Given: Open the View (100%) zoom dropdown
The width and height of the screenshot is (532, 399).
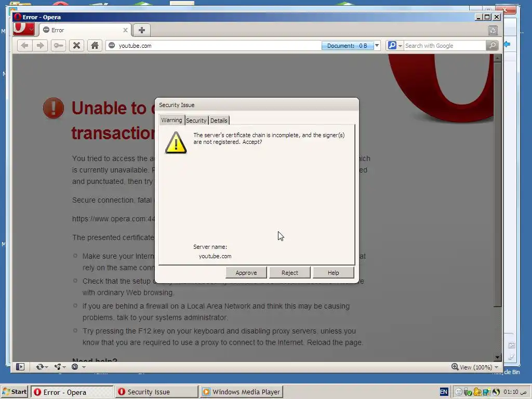Looking at the screenshot, I should (x=497, y=367).
